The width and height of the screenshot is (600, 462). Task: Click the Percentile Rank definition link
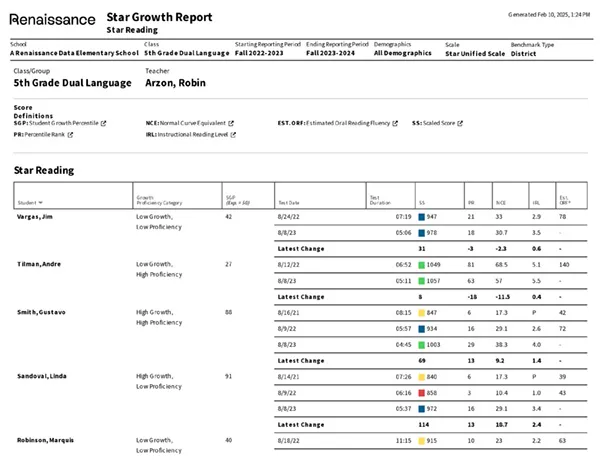point(44,135)
